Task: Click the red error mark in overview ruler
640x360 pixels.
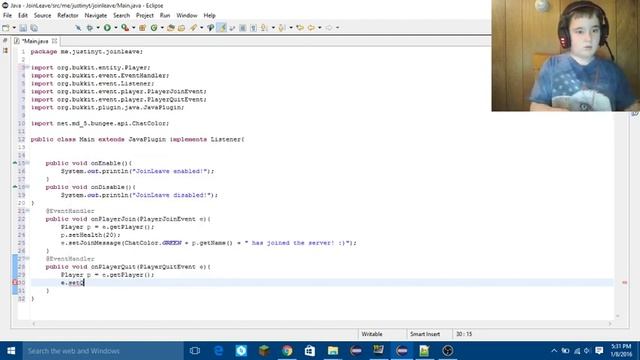Action: [624, 282]
